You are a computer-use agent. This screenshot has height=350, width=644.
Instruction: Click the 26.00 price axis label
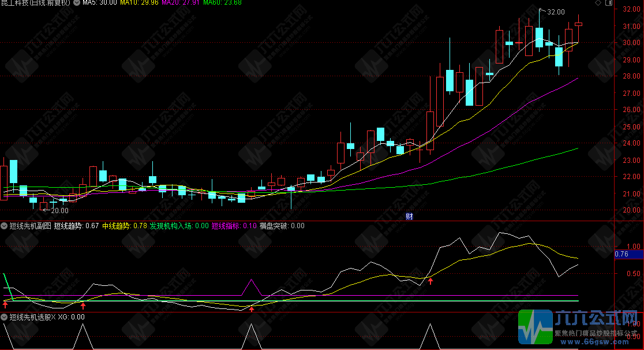[631, 109]
